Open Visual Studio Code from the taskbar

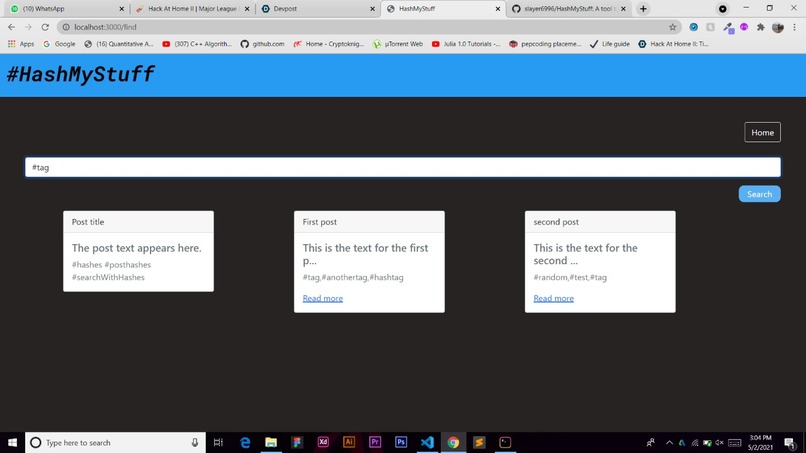[x=427, y=442]
